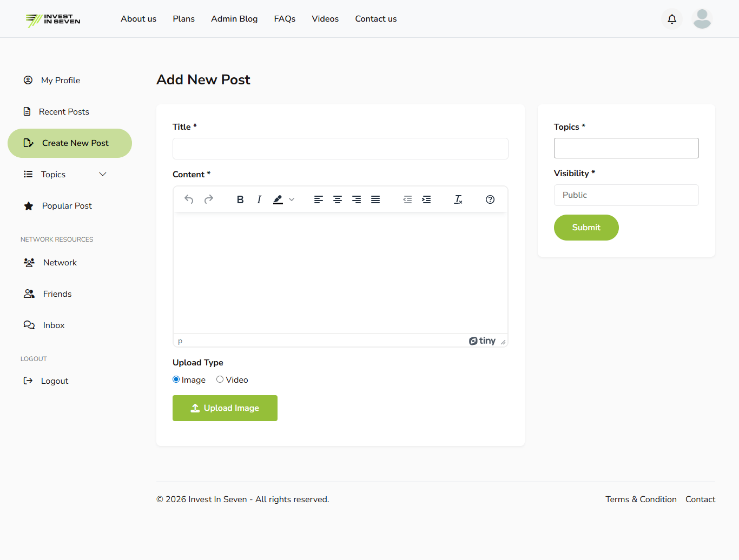Center align the content text
Viewport: 739px width, 560px height.
338,199
